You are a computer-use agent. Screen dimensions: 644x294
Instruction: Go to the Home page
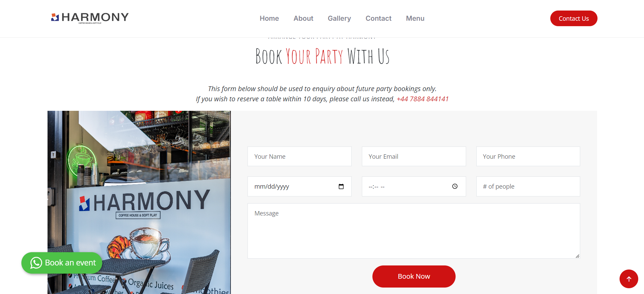pyautogui.click(x=269, y=18)
